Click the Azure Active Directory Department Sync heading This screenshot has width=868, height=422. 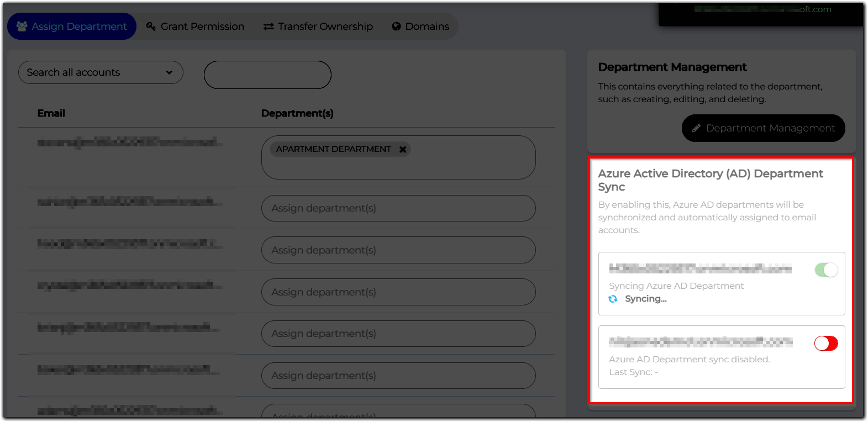(711, 180)
